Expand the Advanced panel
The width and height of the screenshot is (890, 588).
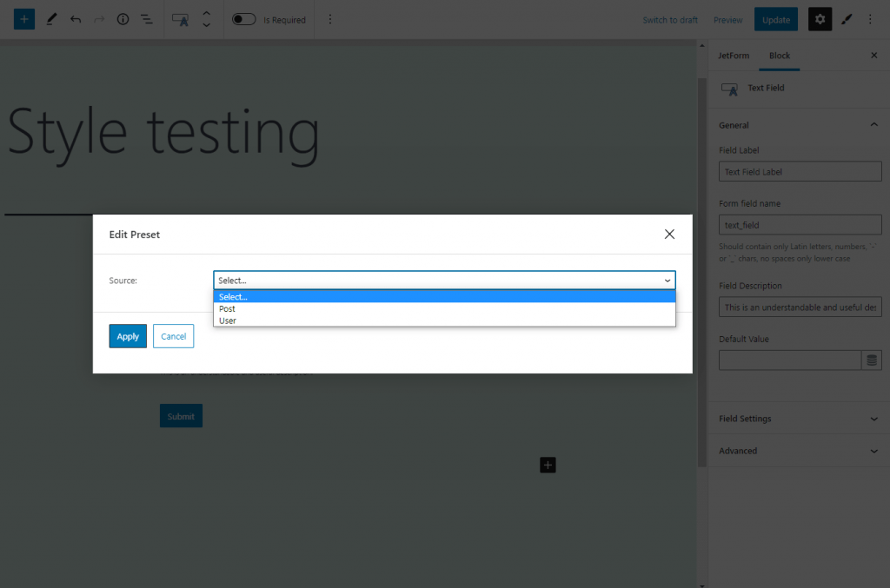pos(799,451)
